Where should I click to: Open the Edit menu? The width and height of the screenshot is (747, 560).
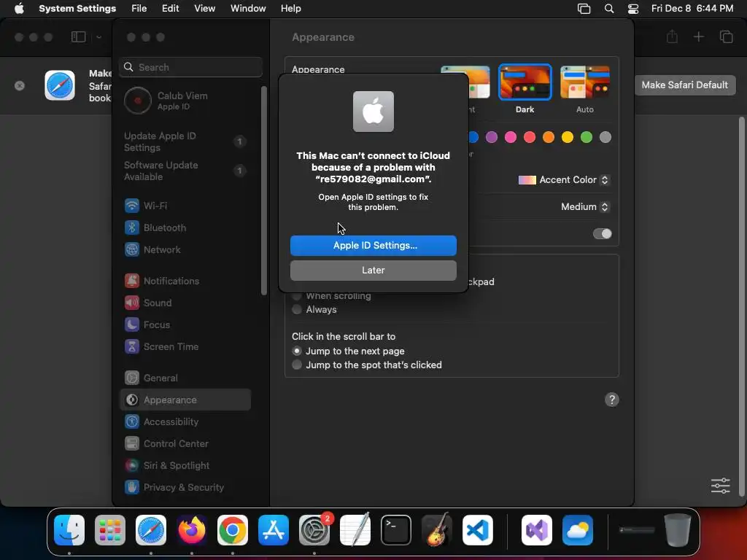point(170,8)
